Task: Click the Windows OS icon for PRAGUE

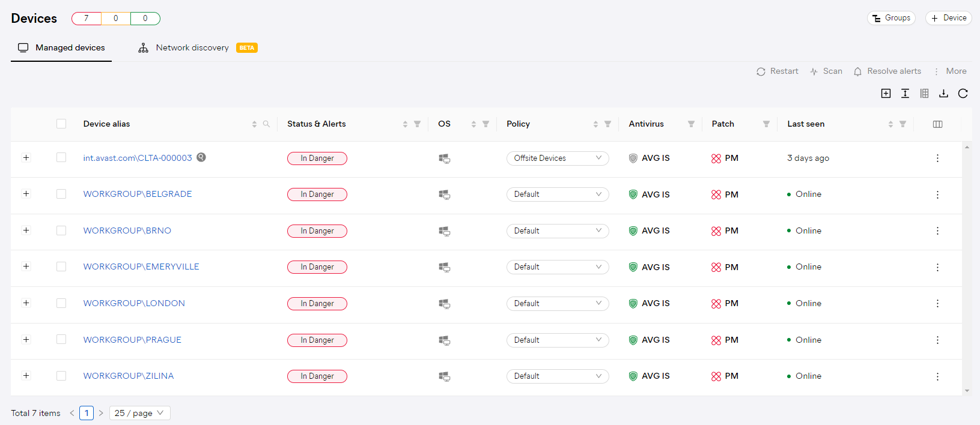Action: [x=444, y=340]
